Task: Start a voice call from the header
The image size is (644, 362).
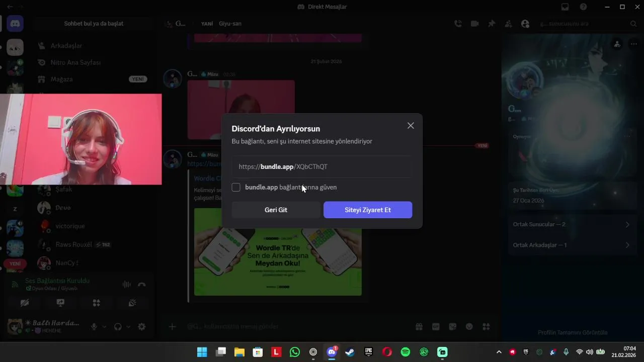Action: (458, 24)
